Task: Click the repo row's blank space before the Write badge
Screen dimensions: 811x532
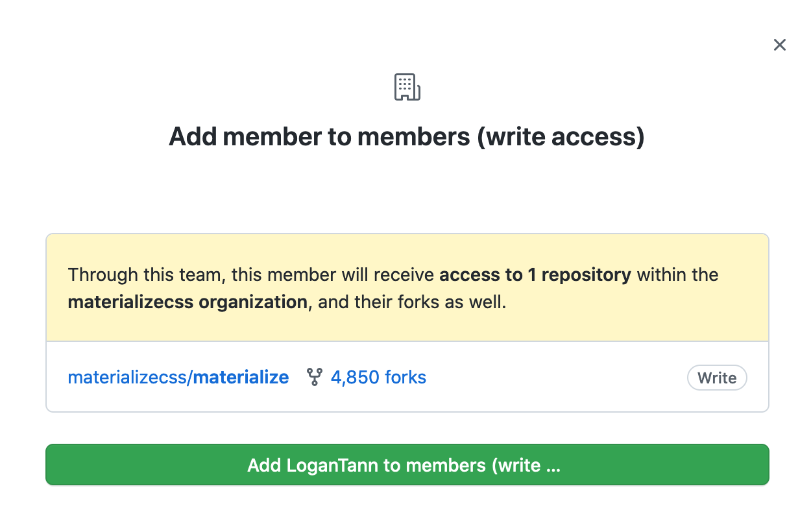Action: pyautogui.click(x=558, y=377)
